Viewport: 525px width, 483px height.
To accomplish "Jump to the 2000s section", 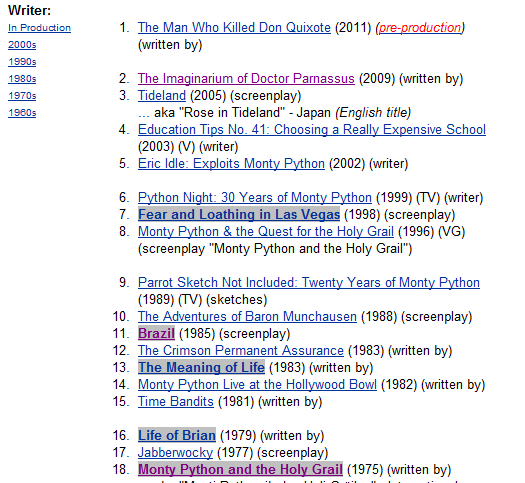I will pos(22,45).
